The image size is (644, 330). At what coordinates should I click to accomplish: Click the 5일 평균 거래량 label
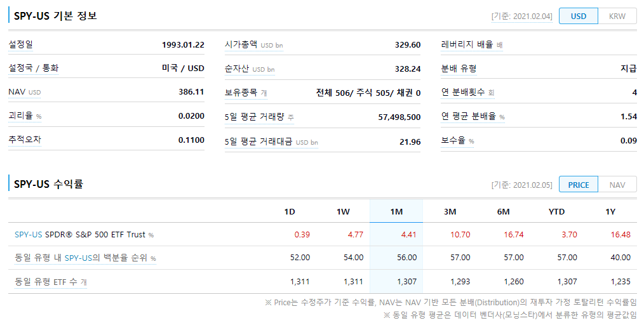click(x=258, y=117)
